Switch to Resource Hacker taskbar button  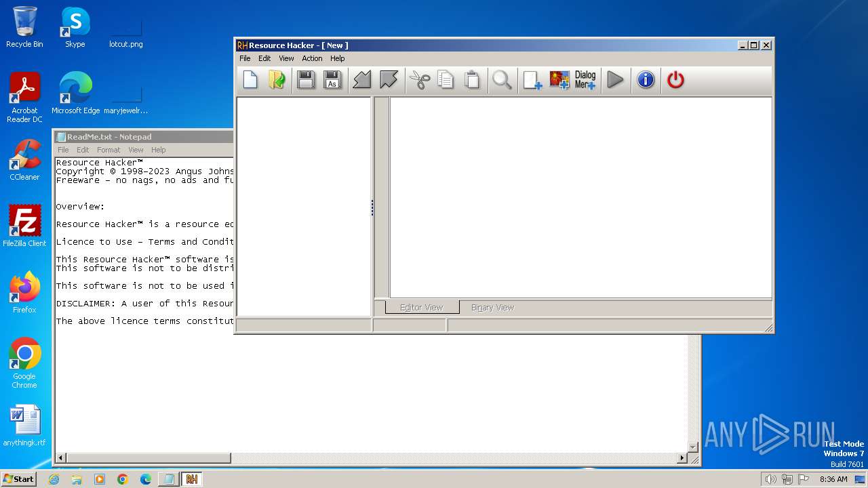(192, 479)
